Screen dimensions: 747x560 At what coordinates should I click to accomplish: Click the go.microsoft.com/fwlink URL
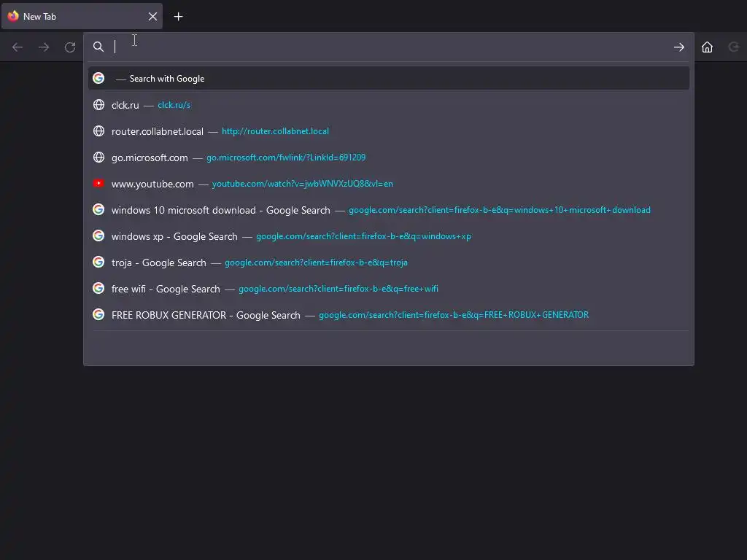(x=286, y=157)
